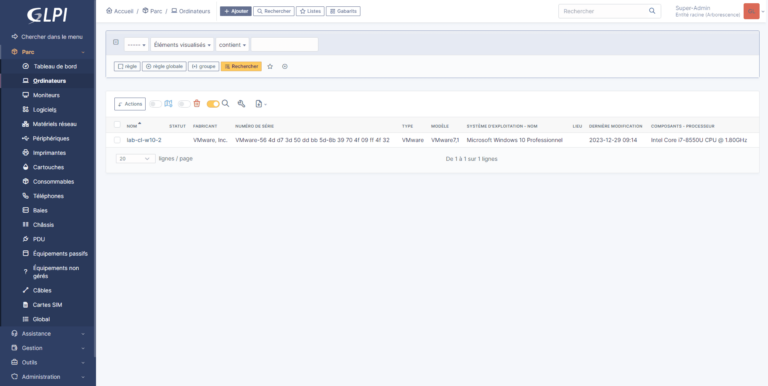Viewport: 768px width, 386px height.
Task: Click the magnifier in global search box
Action: [x=652, y=10]
